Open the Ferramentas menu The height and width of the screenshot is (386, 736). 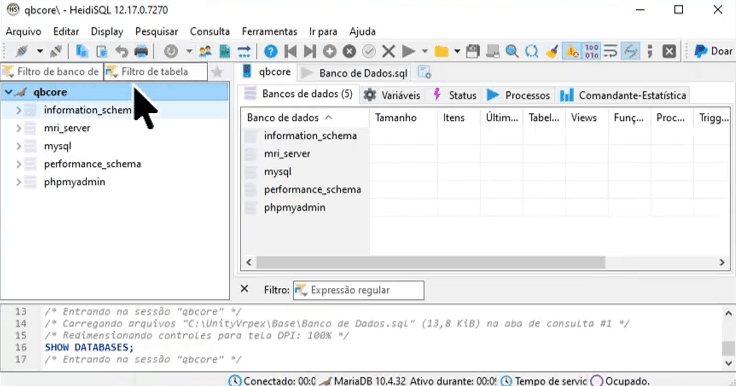click(x=269, y=31)
